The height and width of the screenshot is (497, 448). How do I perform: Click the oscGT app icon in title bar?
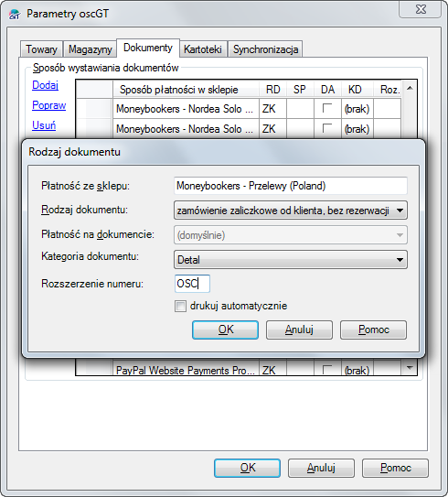tap(15, 15)
